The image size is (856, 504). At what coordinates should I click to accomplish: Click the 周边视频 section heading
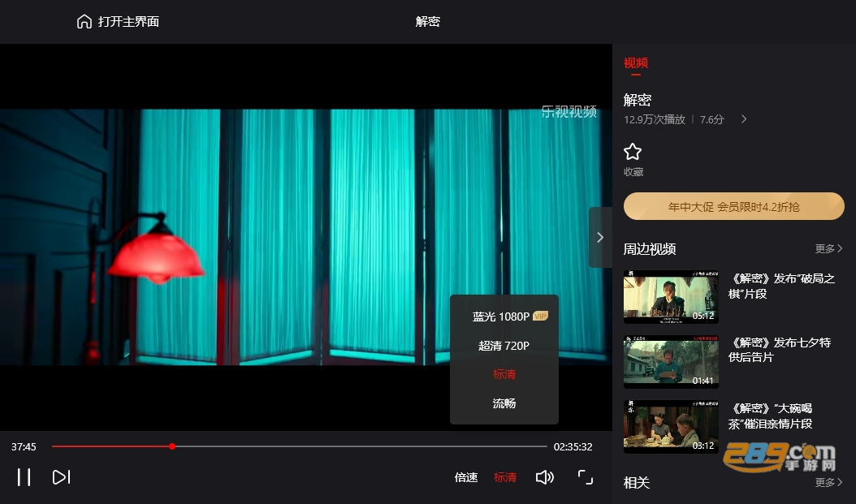click(650, 249)
